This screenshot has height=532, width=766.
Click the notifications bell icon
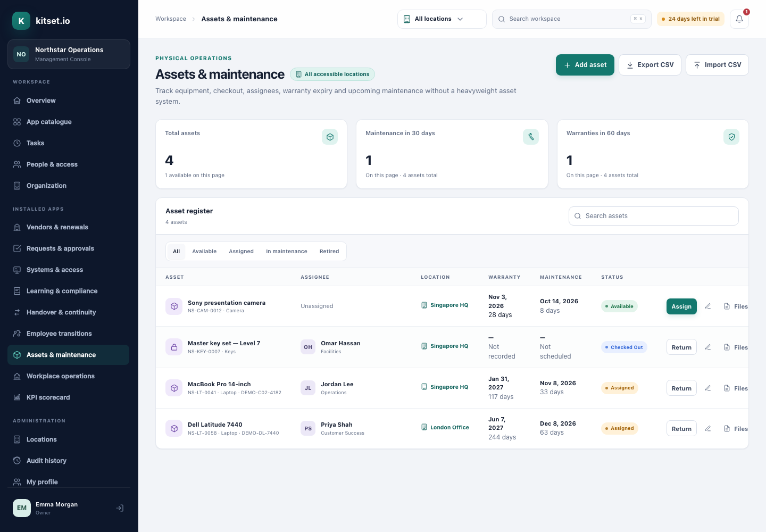[x=739, y=19]
